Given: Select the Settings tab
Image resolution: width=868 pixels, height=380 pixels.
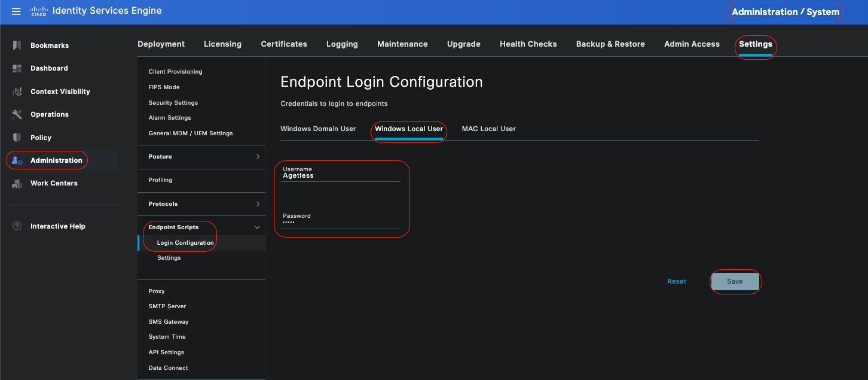Looking at the screenshot, I should (756, 44).
